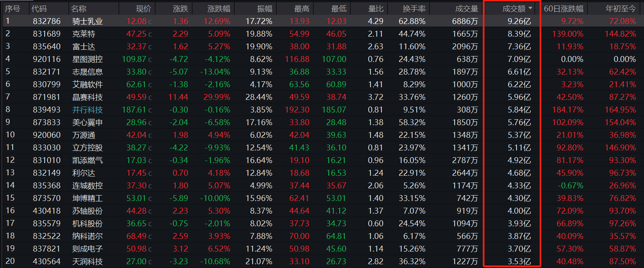Click stock code 920116
The width and height of the screenshot is (644, 268).
click(x=47, y=59)
